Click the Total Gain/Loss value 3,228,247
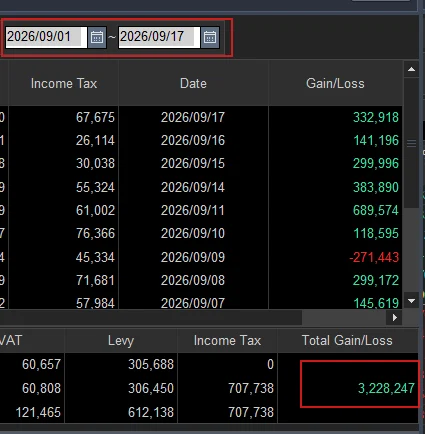This screenshot has width=425, height=434. pos(386,388)
